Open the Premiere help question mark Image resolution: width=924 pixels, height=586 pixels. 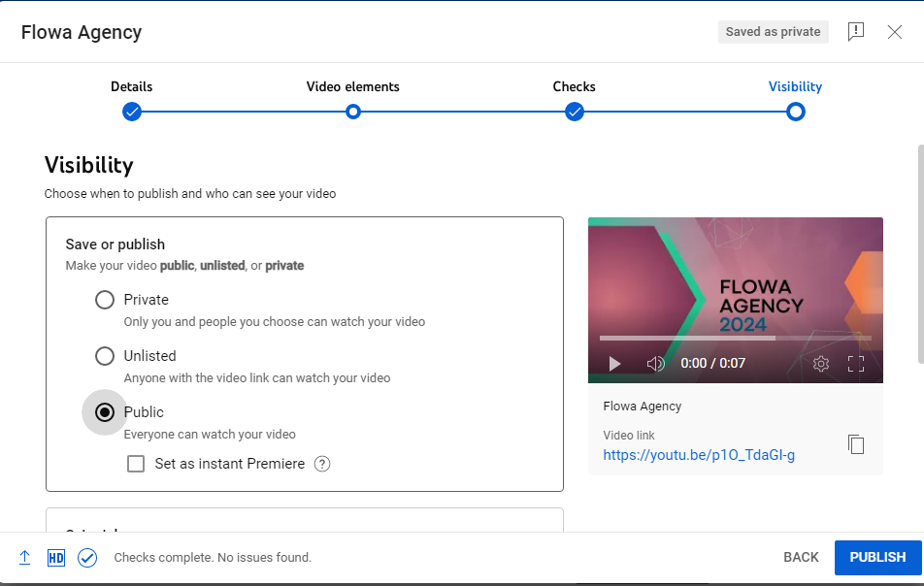point(321,464)
